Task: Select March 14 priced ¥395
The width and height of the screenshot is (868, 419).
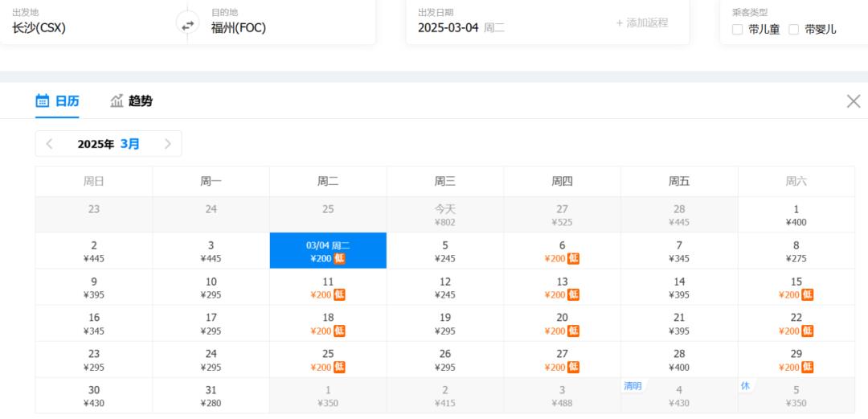Action: tap(679, 287)
